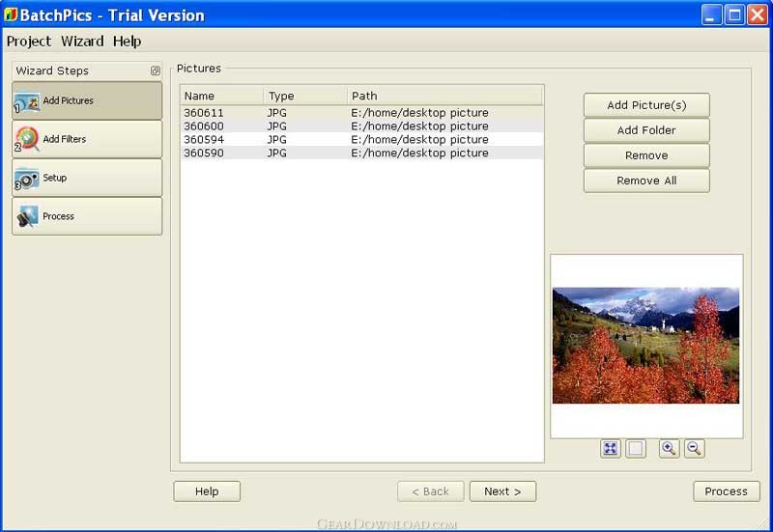The height and width of the screenshot is (532, 773).
Task: Select the Add Pictures step label
Action: pos(68,100)
